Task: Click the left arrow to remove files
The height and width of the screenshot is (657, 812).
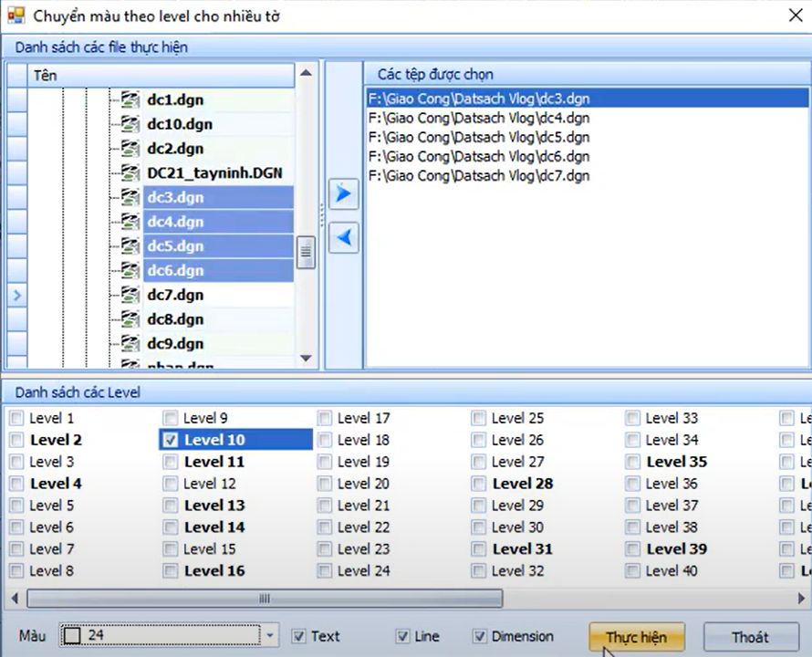Action: click(343, 238)
